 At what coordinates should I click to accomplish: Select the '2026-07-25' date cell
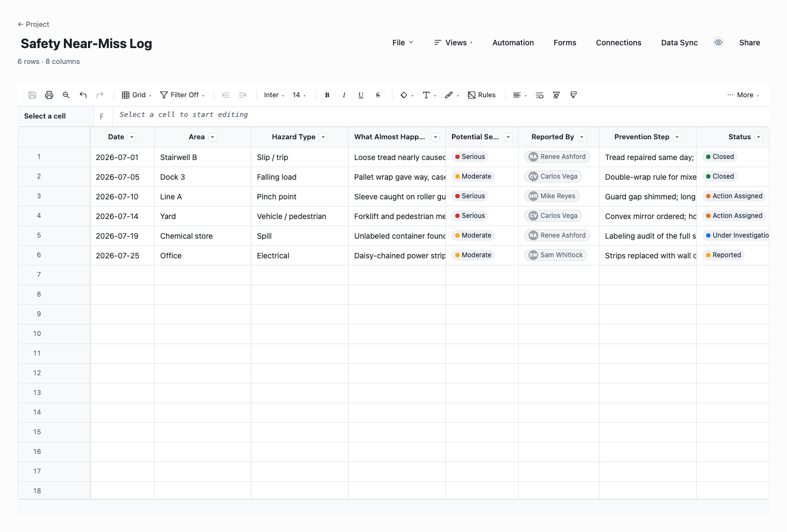tap(122, 256)
